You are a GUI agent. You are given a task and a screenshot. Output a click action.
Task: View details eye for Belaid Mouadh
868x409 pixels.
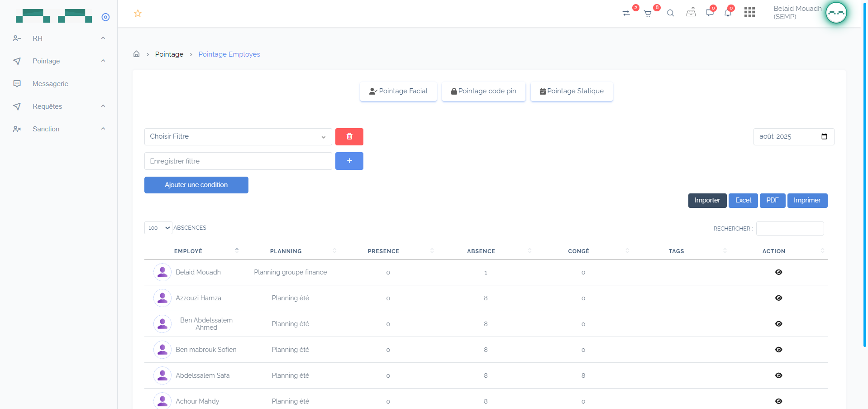(x=778, y=272)
